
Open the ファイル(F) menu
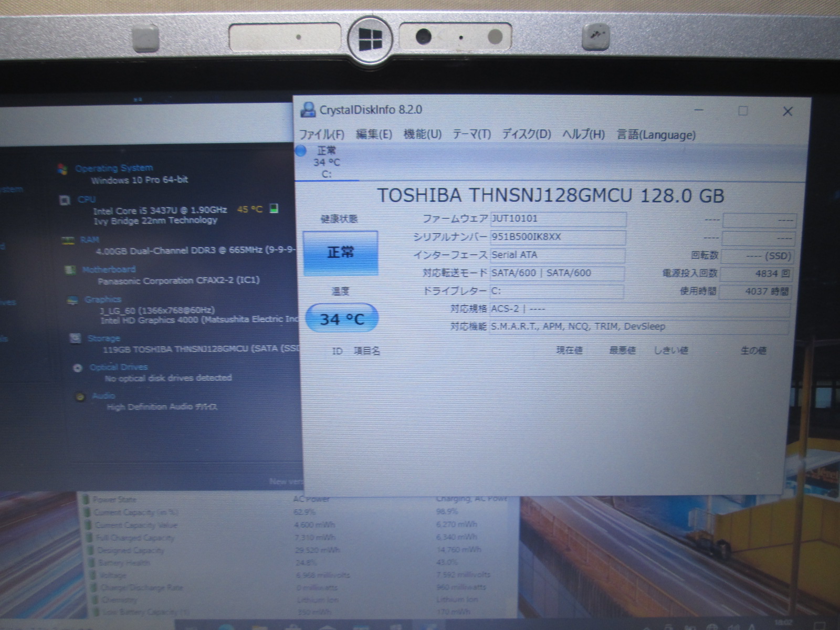click(x=321, y=134)
